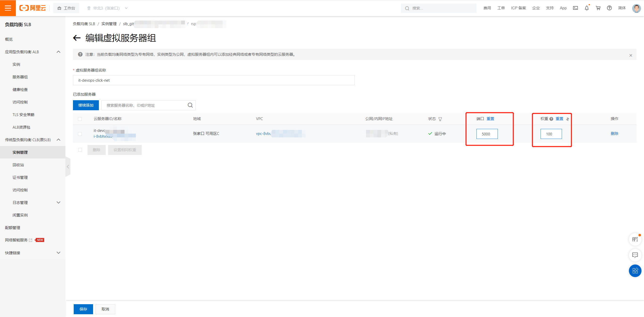
Task: Open the shopping cart icon
Action: 598,8
